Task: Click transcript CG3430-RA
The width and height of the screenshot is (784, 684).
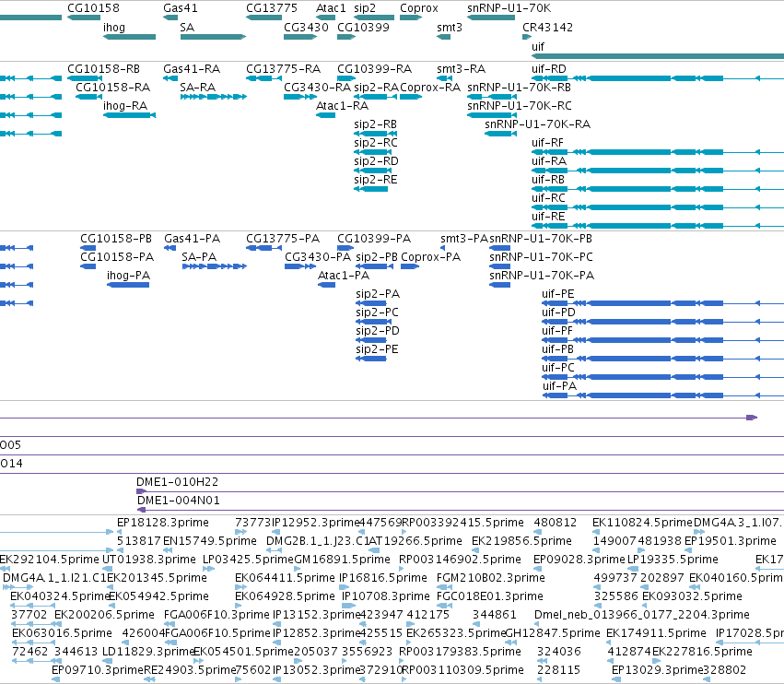Action: (300, 97)
